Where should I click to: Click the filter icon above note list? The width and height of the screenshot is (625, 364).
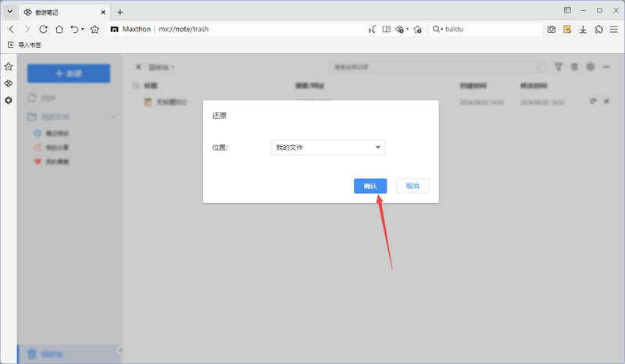(559, 67)
